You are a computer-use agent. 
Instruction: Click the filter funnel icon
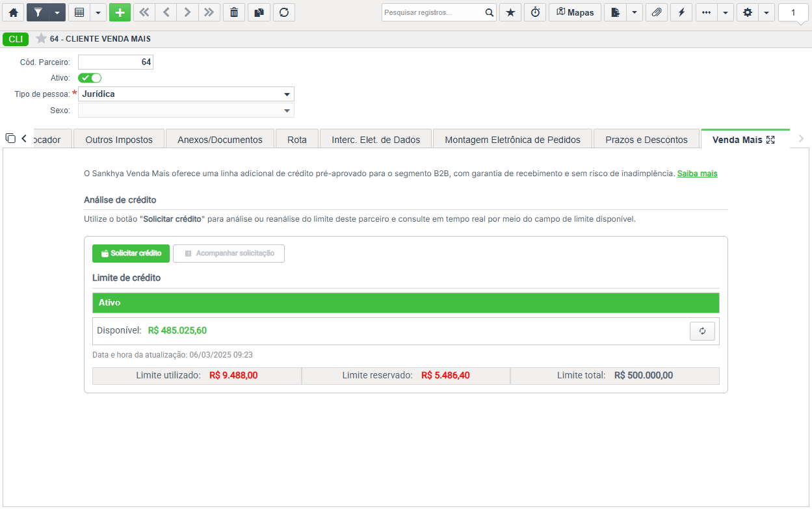pyautogui.click(x=38, y=12)
